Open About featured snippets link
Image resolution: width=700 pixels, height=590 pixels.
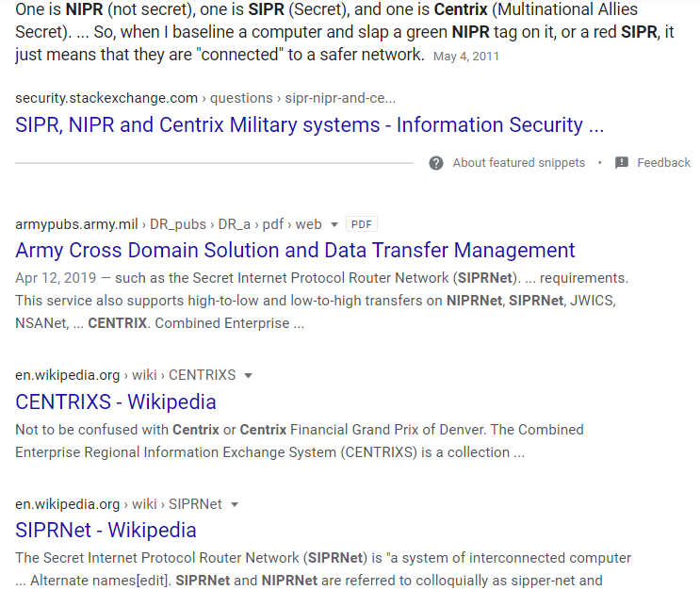click(x=518, y=162)
